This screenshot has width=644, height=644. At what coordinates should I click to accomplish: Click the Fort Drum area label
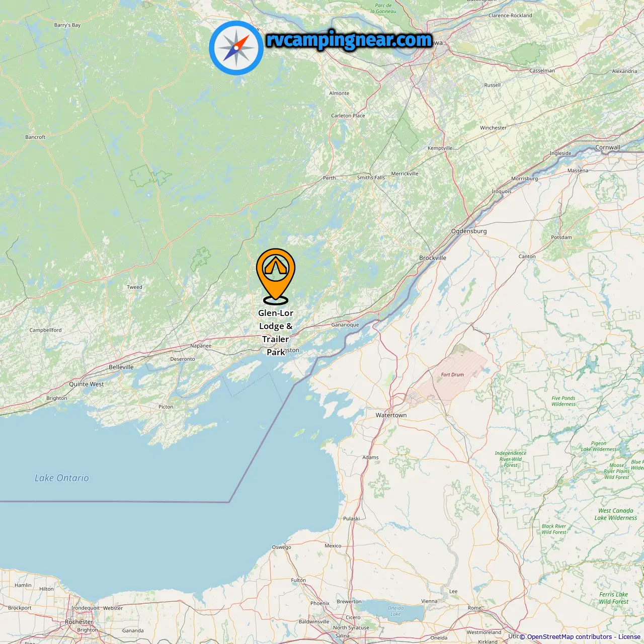(x=452, y=374)
